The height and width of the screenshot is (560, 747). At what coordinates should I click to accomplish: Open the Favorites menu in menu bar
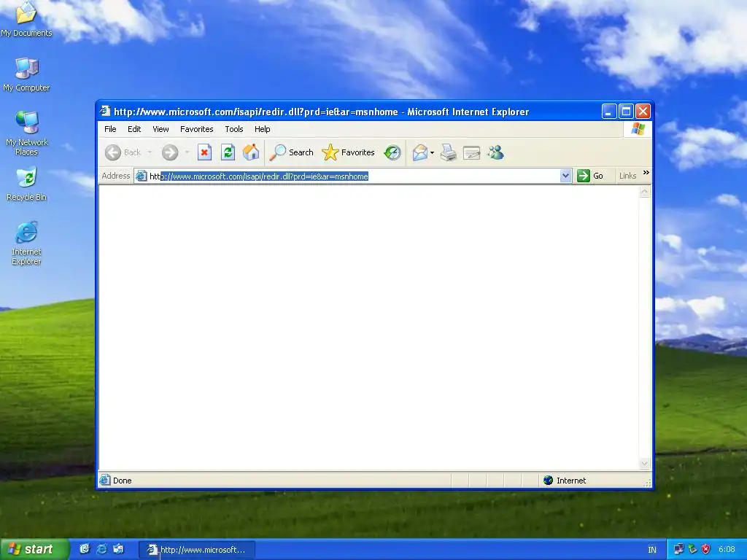click(197, 129)
